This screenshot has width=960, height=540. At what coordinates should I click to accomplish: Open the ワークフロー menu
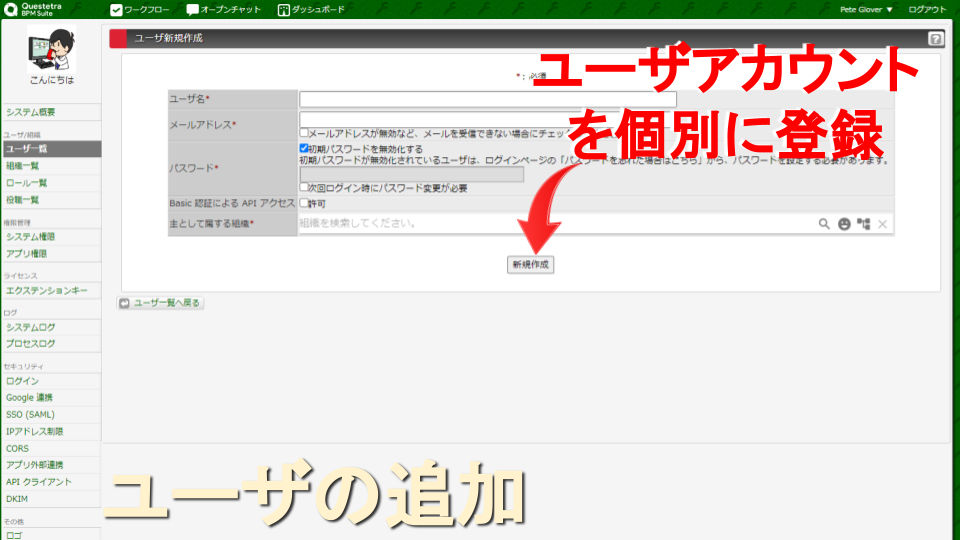(139, 9)
